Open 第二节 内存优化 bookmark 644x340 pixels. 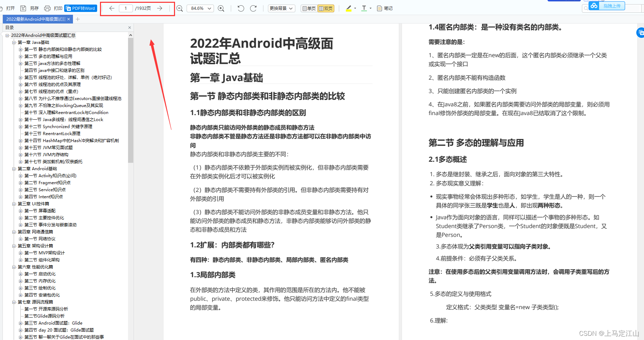(40, 281)
